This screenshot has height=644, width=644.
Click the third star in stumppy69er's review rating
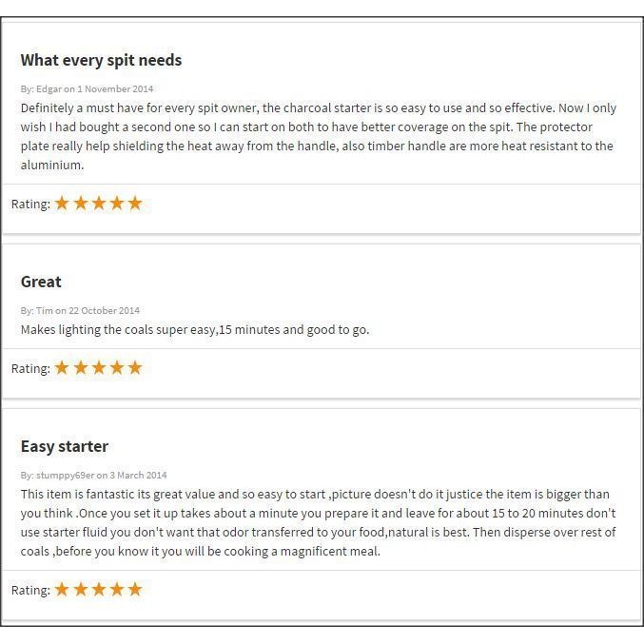[99, 590]
